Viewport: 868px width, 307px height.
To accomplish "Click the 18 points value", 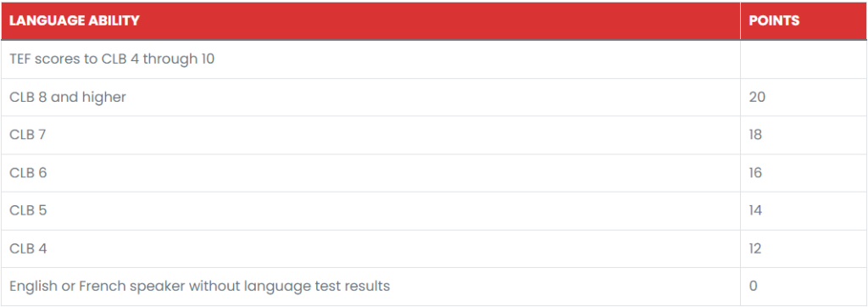I will point(755,135).
